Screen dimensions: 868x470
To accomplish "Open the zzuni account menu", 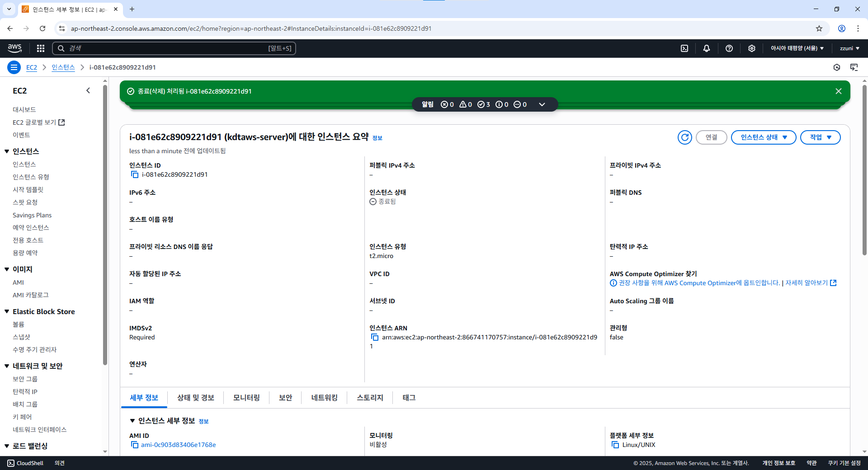I will [849, 48].
